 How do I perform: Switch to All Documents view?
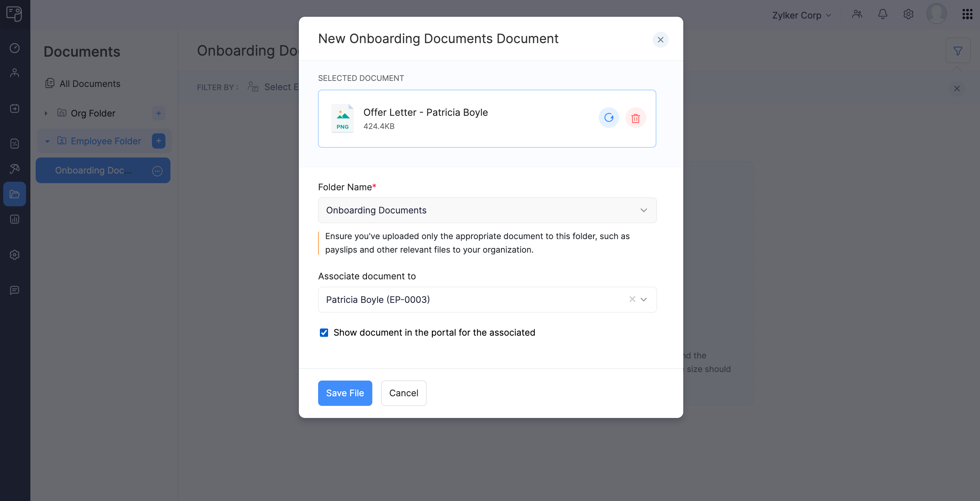coord(90,83)
